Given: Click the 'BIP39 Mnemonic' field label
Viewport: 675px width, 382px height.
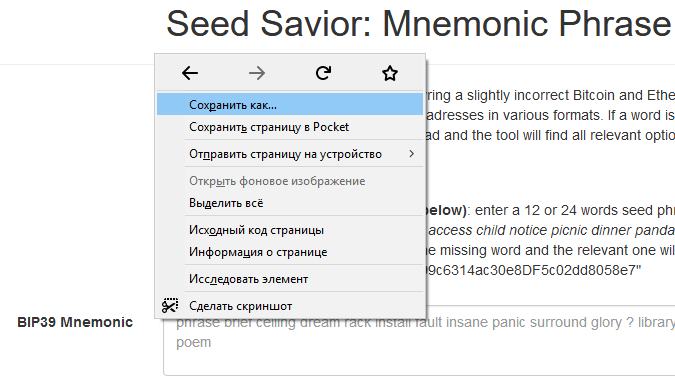Looking at the screenshot, I should (75, 322).
